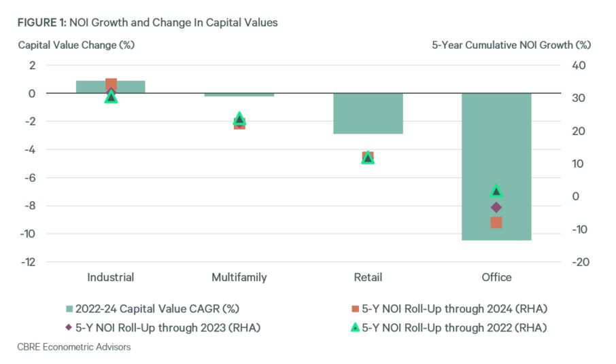Click the Office orange square marker
Viewport: 616px width, 364px height.
[496, 223]
